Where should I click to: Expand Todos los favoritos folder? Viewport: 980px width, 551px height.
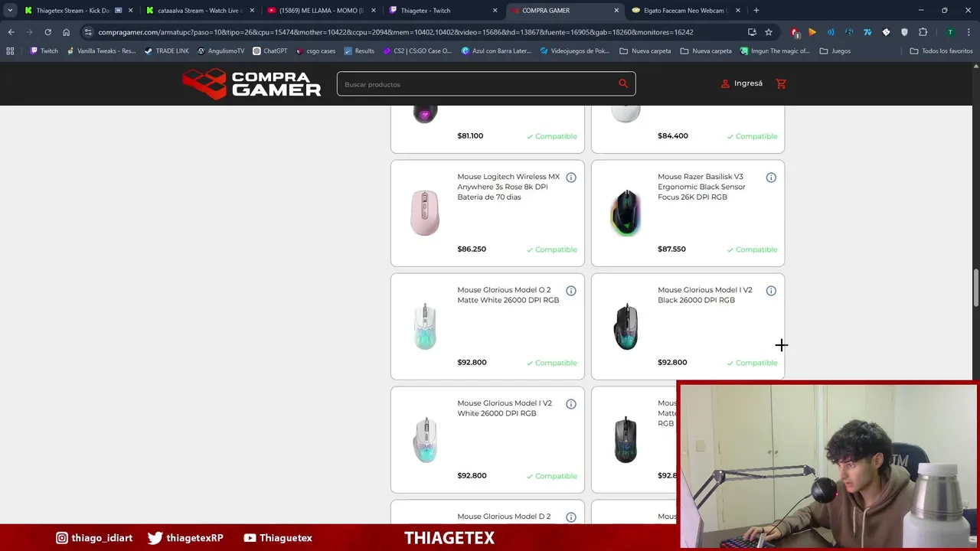(941, 51)
